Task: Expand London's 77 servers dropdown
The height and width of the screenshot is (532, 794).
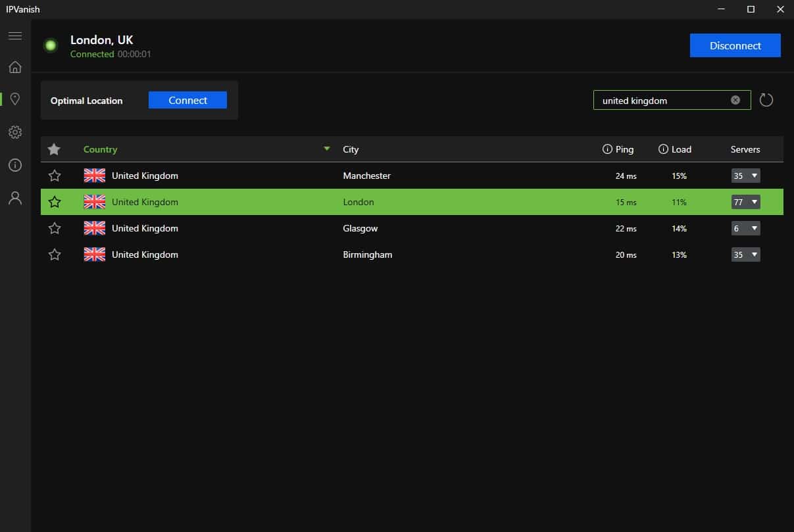Action: coord(746,202)
